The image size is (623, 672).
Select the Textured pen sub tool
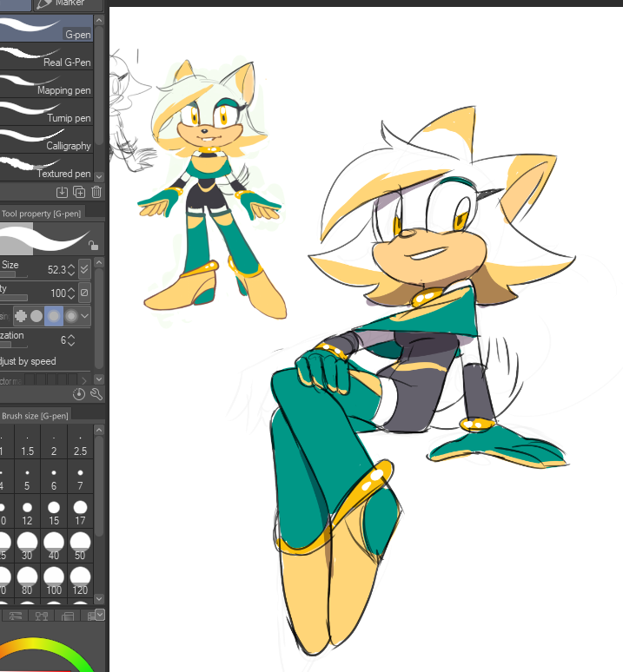pos(46,168)
